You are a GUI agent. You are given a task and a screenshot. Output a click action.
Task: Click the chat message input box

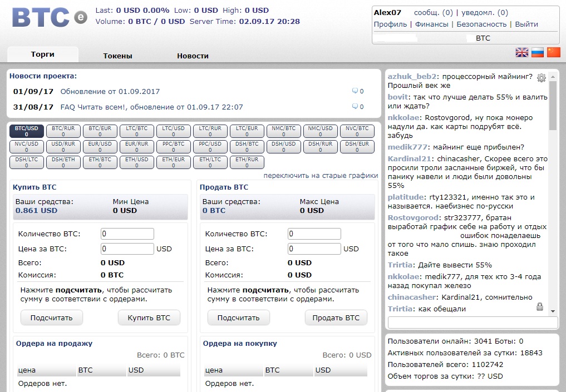click(x=473, y=322)
